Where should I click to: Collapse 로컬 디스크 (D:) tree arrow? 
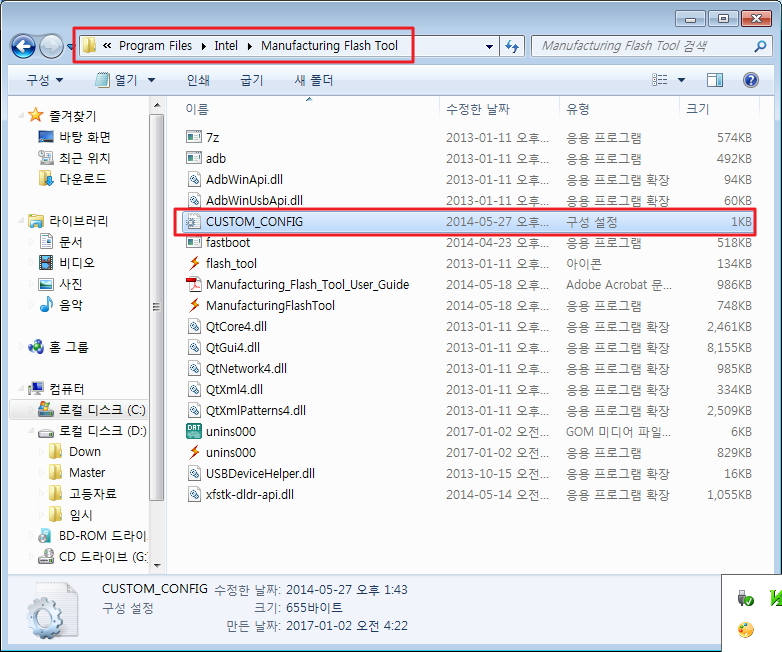(31, 431)
